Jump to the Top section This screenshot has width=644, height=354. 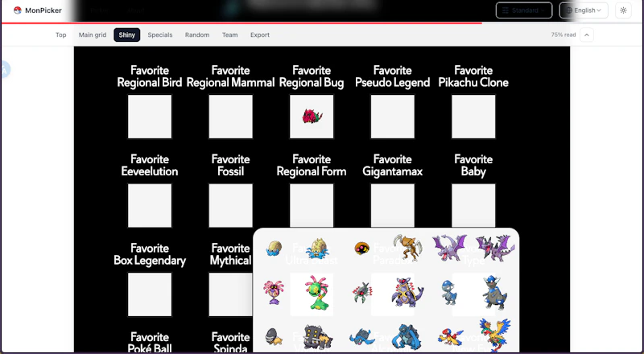coord(61,35)
